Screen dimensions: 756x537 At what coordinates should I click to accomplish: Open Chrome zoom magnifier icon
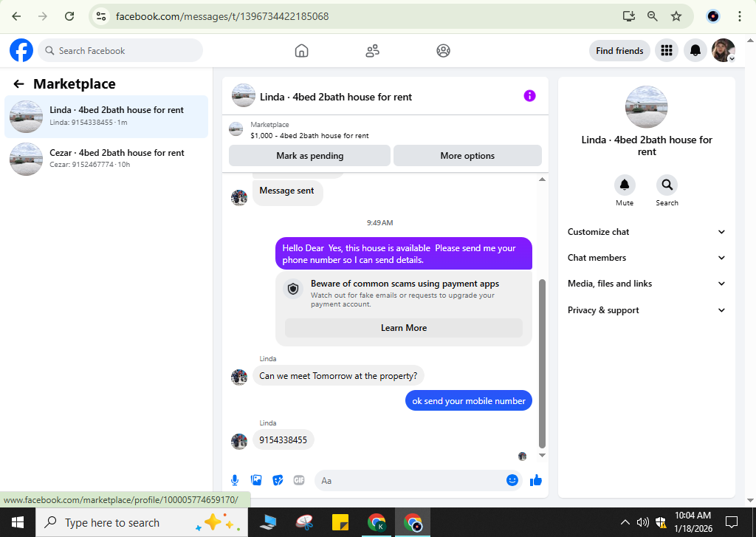[x=652, y=16]
